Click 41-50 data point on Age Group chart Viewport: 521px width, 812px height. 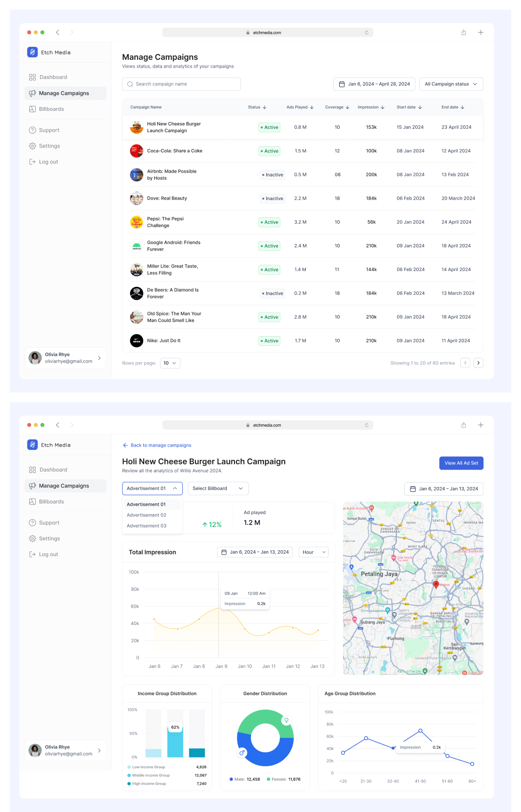point(420,731)
